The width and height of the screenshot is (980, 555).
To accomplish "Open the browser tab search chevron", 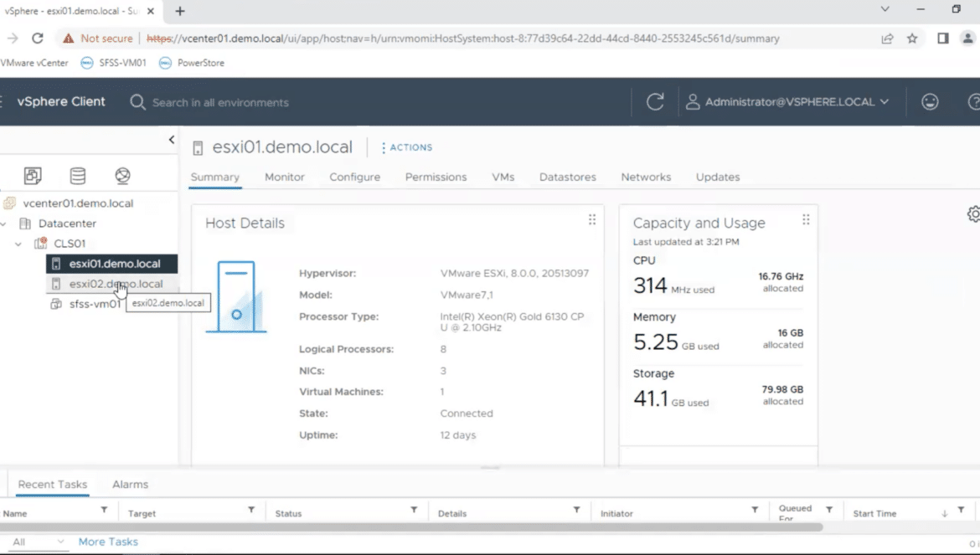I will tap(885, 9).
